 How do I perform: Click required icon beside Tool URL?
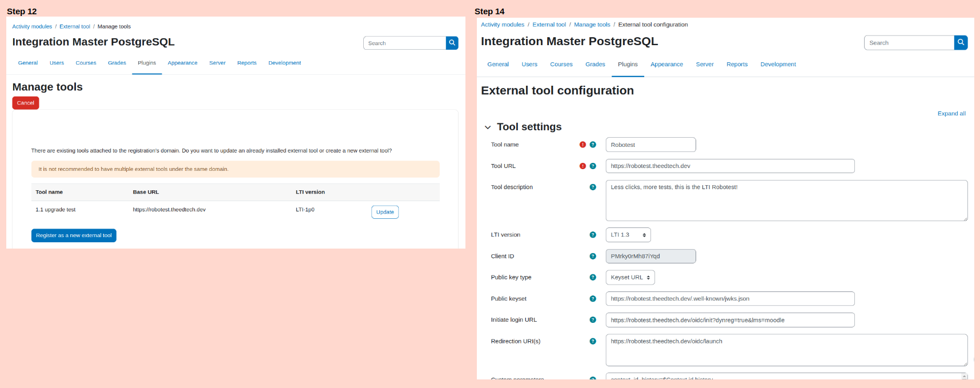(x=583, y=166)
